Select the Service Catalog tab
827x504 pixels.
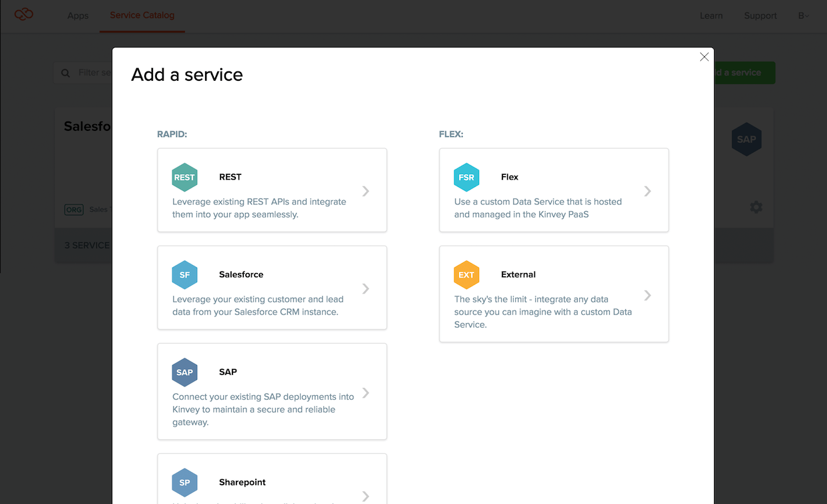point(142,15)
